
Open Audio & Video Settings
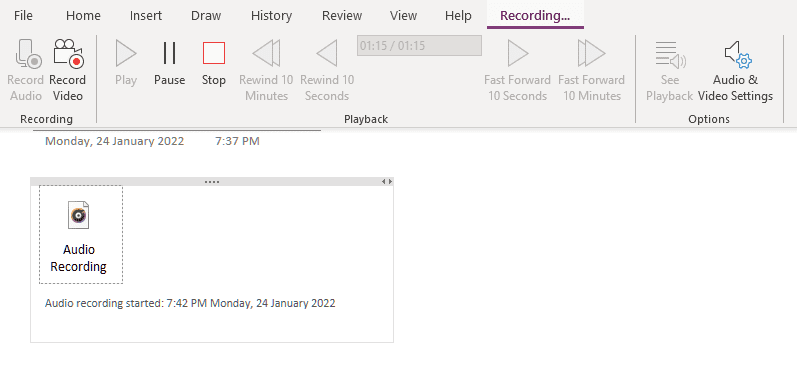(738, 55)
